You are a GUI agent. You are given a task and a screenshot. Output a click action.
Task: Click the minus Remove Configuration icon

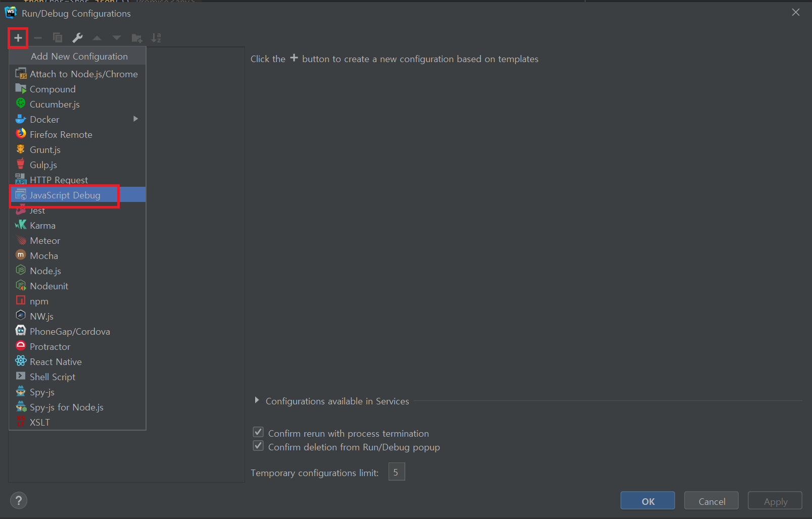point(38,38)
